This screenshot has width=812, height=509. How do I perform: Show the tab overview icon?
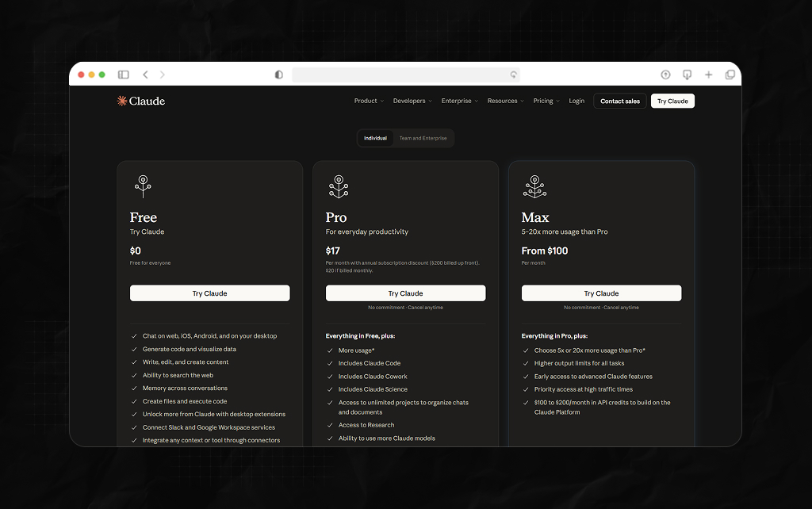tap(730, 75)
